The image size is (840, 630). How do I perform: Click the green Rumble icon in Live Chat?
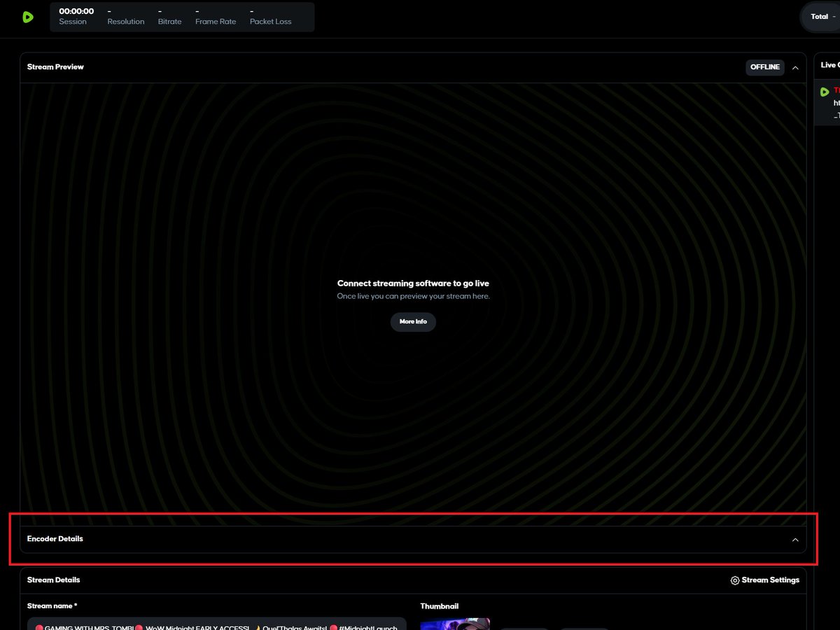point(825,92)
